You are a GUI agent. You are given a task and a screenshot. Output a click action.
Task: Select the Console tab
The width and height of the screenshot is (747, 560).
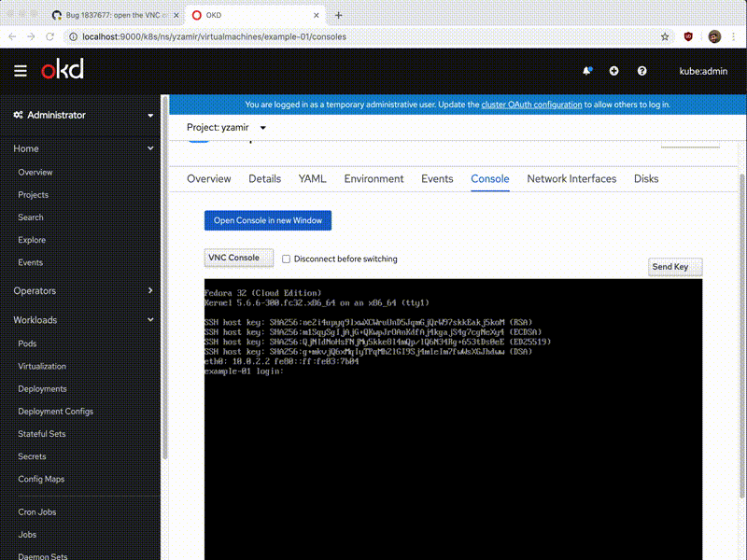[x=489, y=179]
